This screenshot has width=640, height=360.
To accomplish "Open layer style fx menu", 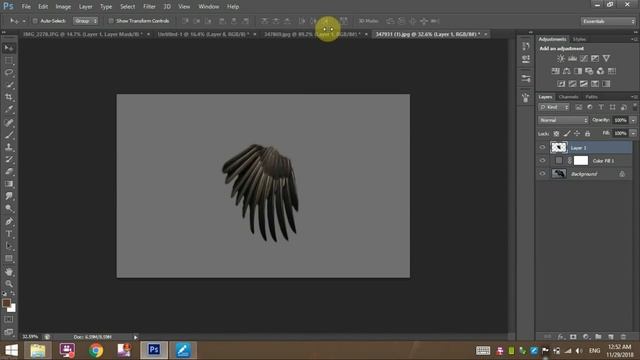I will [561, 337].
